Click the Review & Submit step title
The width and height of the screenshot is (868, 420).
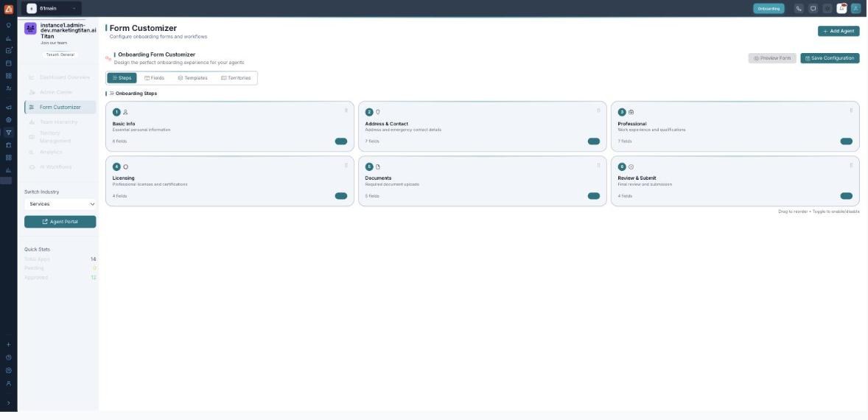(x=637, y=178)
